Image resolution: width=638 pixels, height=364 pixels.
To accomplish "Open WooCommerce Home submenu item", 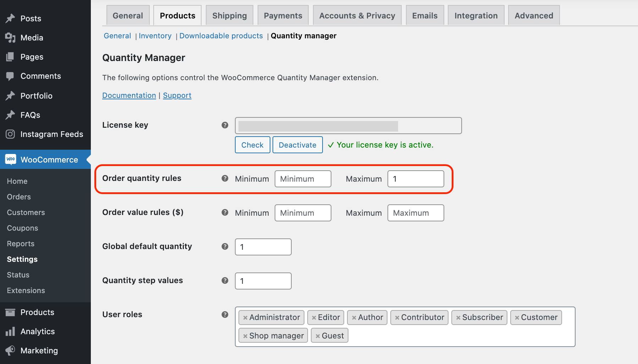I will (x=17, y=181).
